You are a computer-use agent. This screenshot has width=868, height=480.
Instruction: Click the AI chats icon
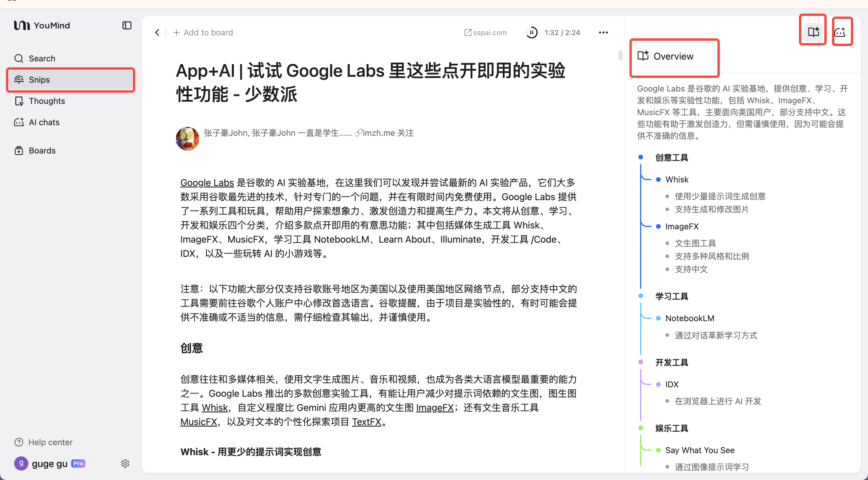(19, 122)
